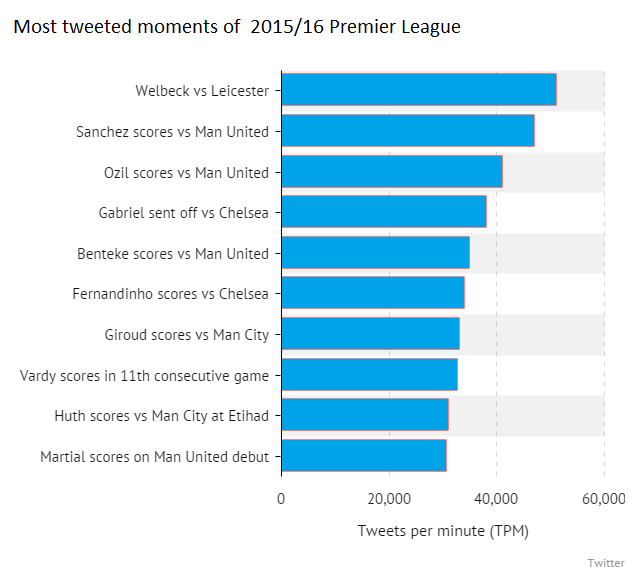Click the Twitter source credit
Screen dimensions: 635x573
point(606,563)
